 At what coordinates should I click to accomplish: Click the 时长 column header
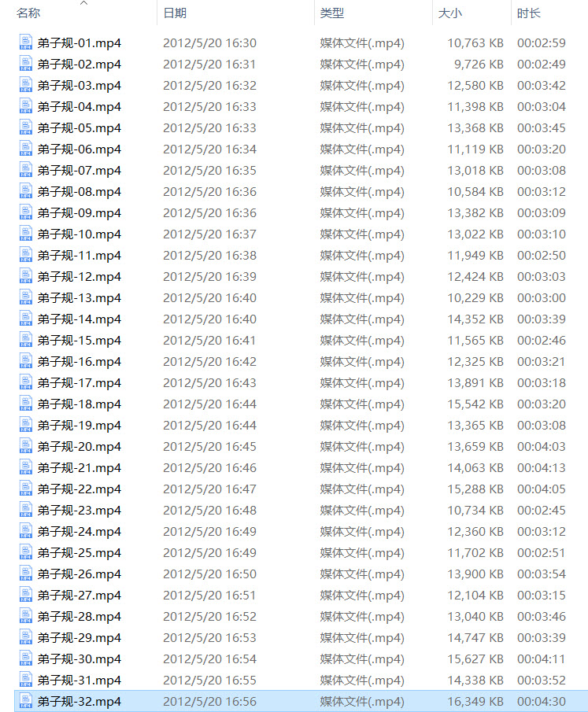(528, 13)
